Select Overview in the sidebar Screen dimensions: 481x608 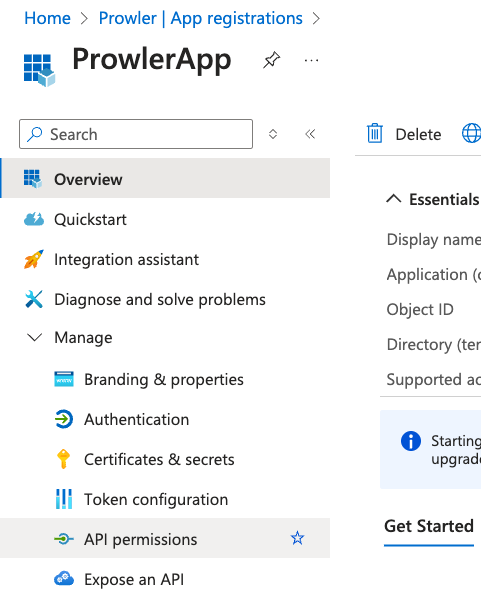coord(165,178)
